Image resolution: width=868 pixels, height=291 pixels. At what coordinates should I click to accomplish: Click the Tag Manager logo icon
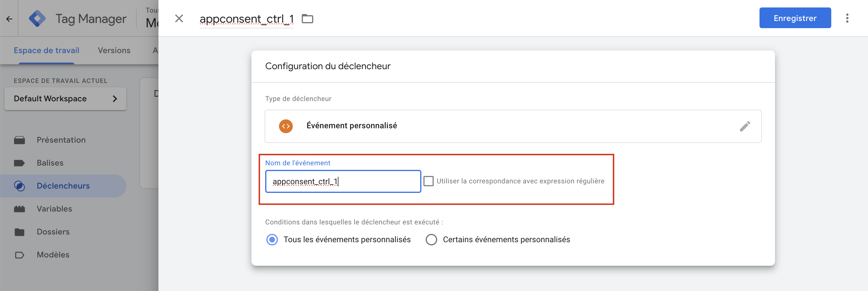click(37, 19)
